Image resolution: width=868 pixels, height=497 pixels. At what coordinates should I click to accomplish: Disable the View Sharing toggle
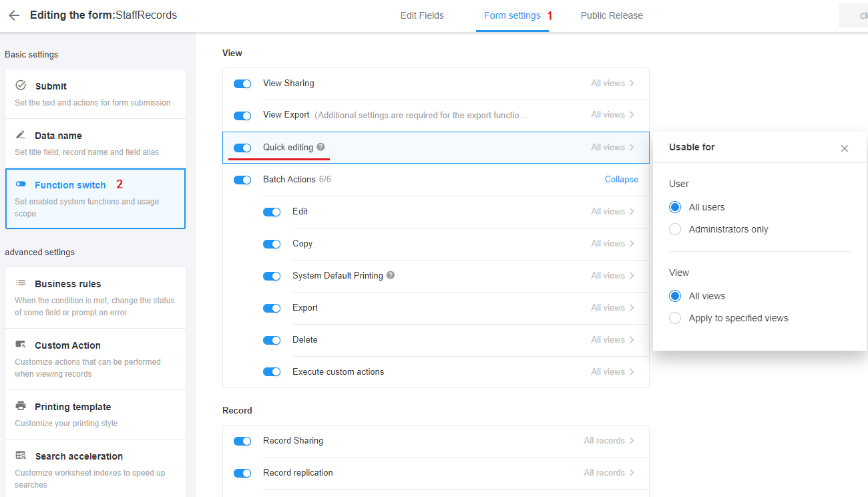point(242,84)
